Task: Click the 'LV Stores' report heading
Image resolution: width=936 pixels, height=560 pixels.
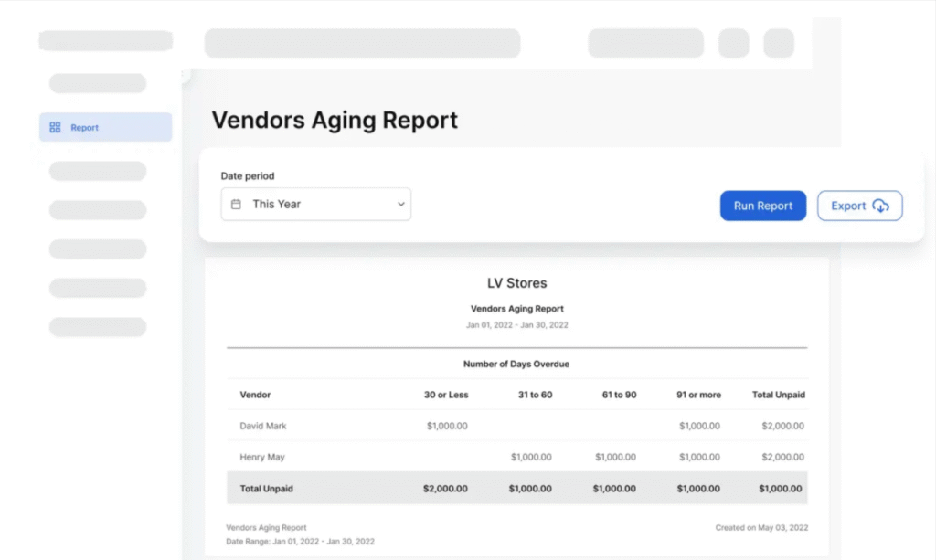Action: point(516,283)
